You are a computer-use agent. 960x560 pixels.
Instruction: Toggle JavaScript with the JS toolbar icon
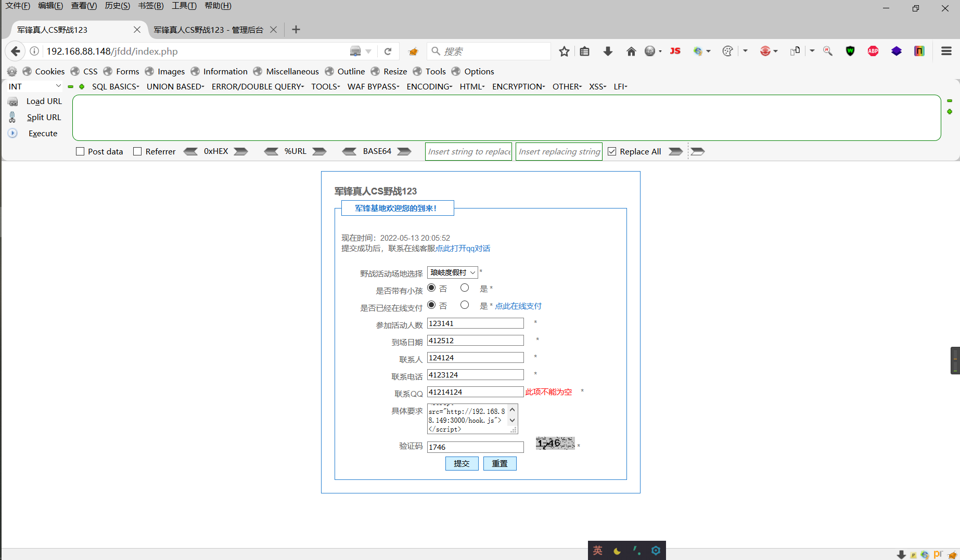[x=675, y=51]
